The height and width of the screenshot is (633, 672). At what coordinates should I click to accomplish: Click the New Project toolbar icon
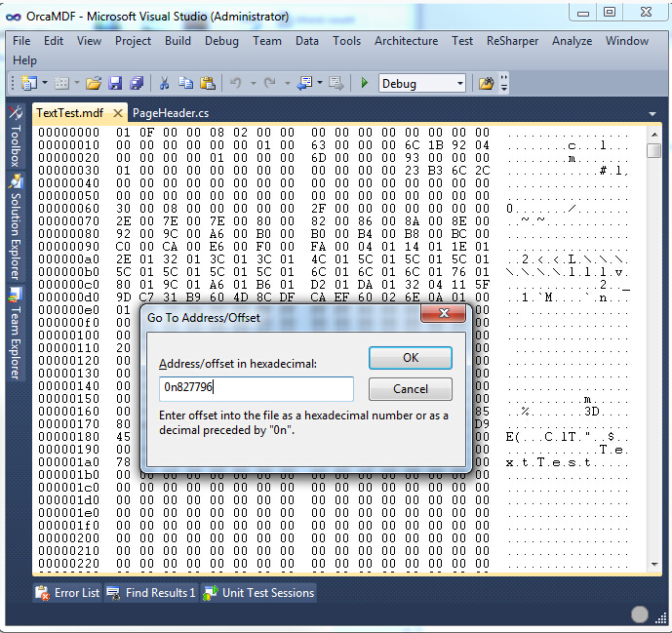click(28, 83)
